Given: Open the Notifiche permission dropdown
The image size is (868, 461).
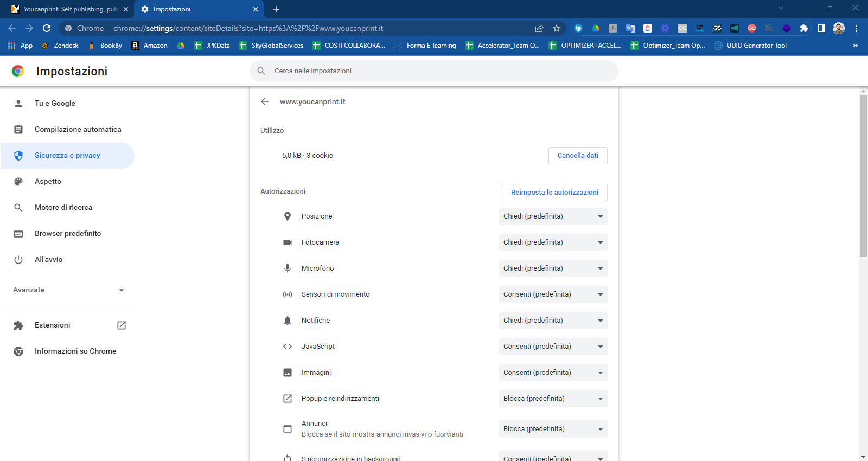Looking at the screenshot, I should [553, 321].
